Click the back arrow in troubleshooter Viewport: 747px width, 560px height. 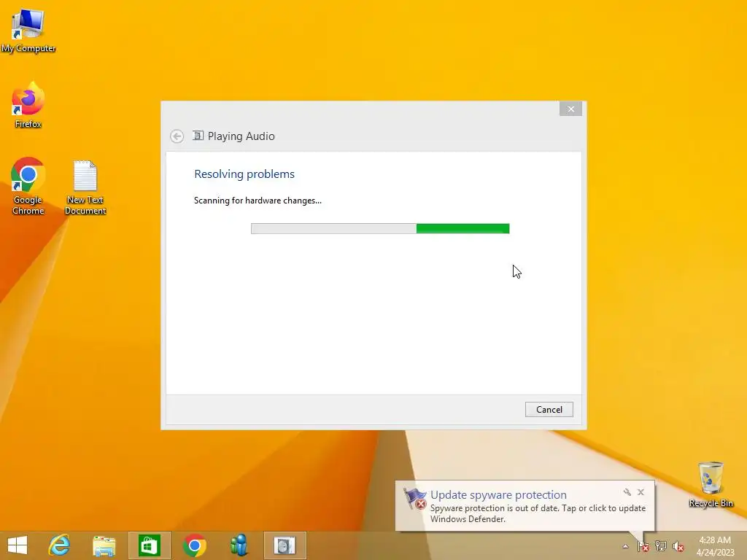tap(177, 136)
